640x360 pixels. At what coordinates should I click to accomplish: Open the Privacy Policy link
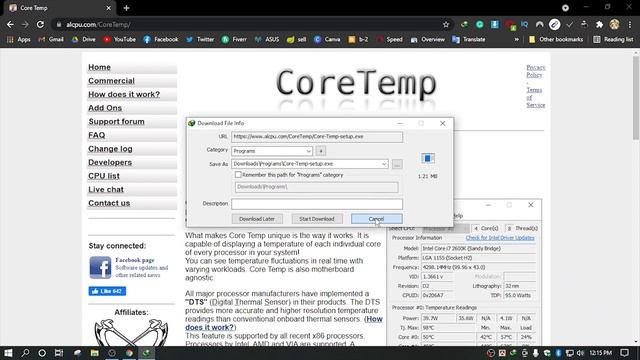click(536, 71)
